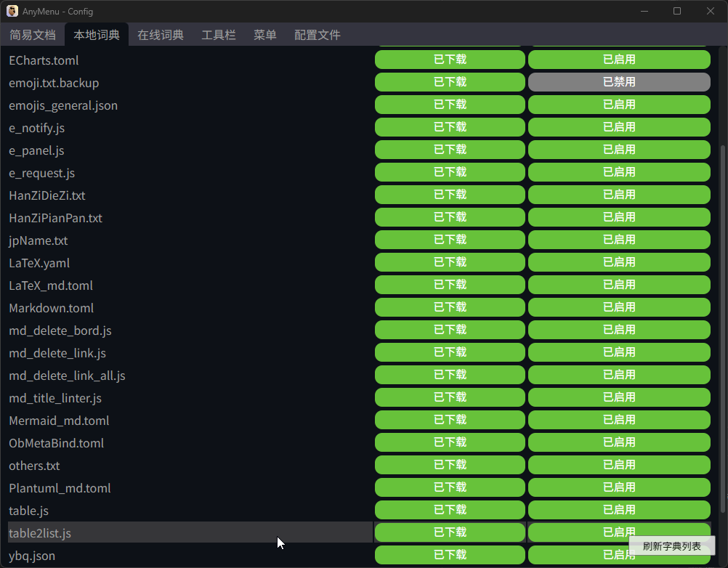Select the e_request.js file name
Screen dimensions: 728x568
(42, 173)
